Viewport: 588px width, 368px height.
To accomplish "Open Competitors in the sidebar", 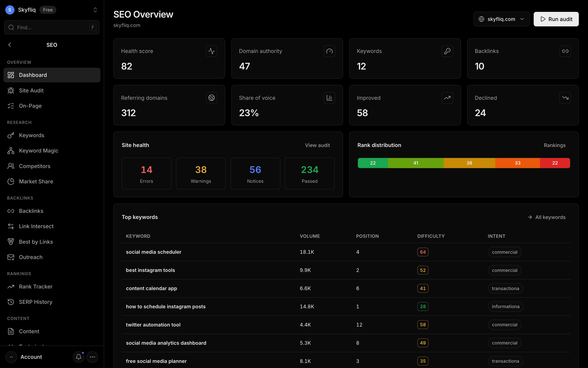I will click(52, 166).
